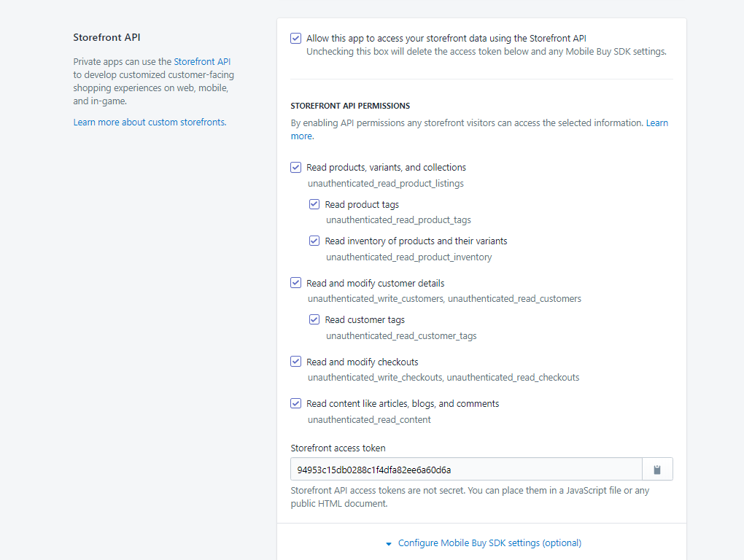
Task: Toggle Read and modify customer details
Action: (295, 283)
